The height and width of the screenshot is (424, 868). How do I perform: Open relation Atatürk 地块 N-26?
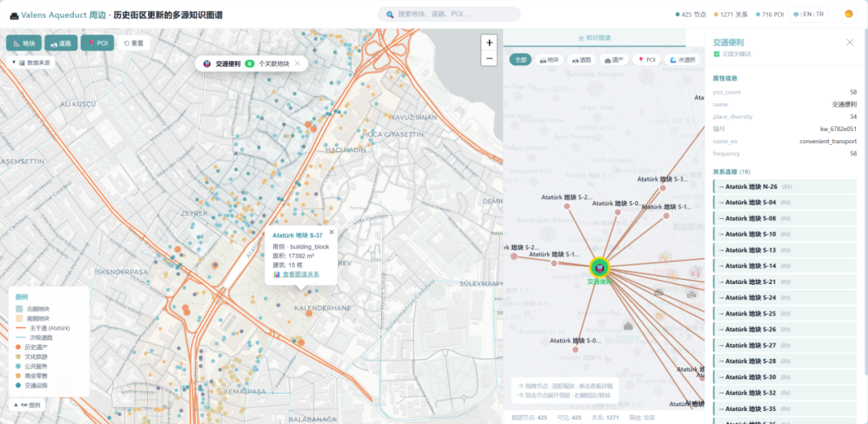[784, 187]
